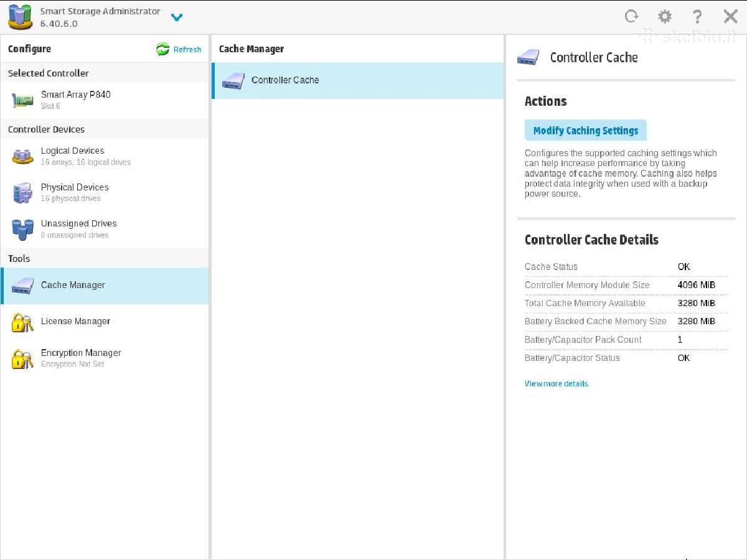Click the Controller Cache Details heading
Image resolution: width=747 pixels, height=560 pixels.
(591, 240)
